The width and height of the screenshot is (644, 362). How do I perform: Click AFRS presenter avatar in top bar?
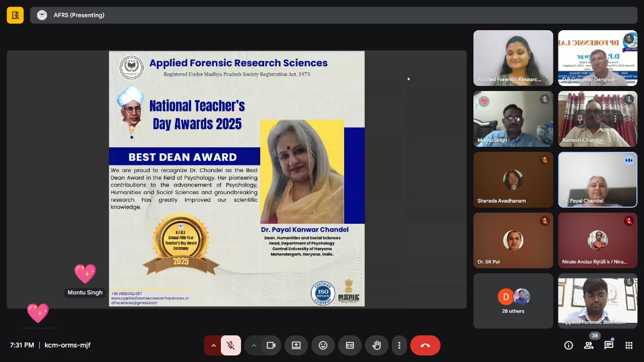click(42, 15)
